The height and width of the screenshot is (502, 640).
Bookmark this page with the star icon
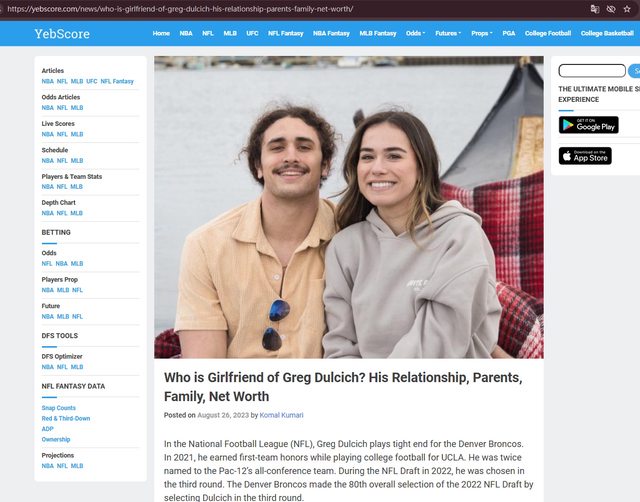(x=629, y=8)
